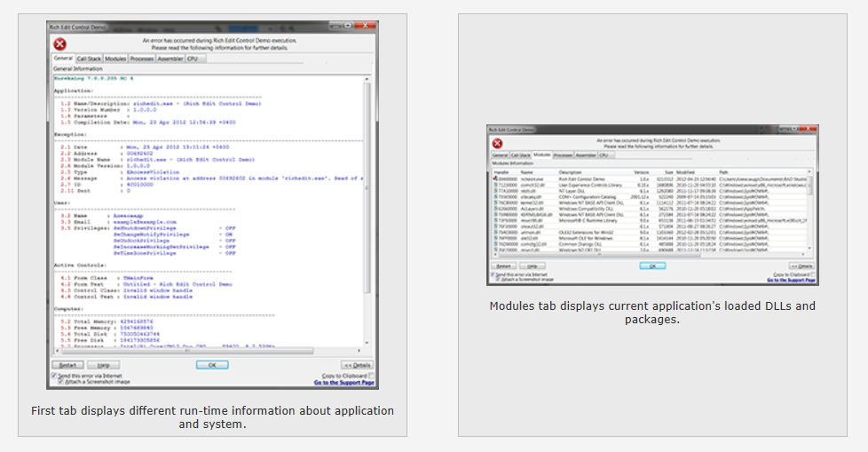Sort modules by Version column header
The image size is (868, 452).
(641, 172)
